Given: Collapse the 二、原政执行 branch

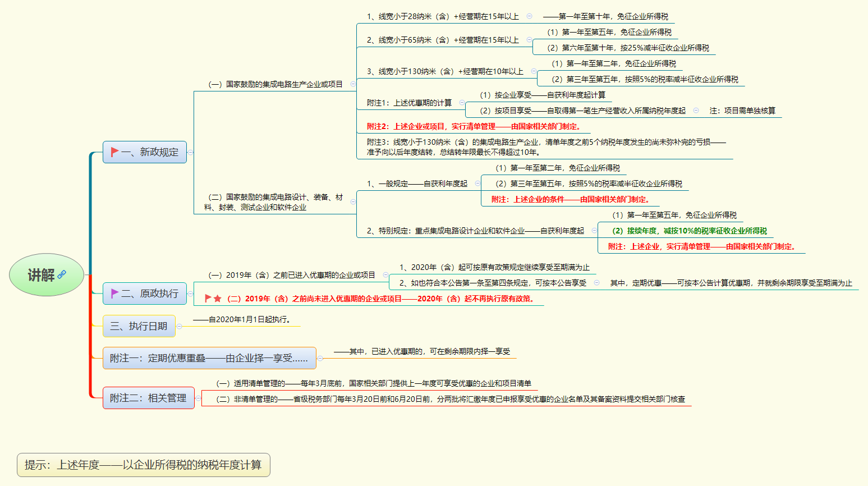Looking at the screenshot, I should point(190,294).
